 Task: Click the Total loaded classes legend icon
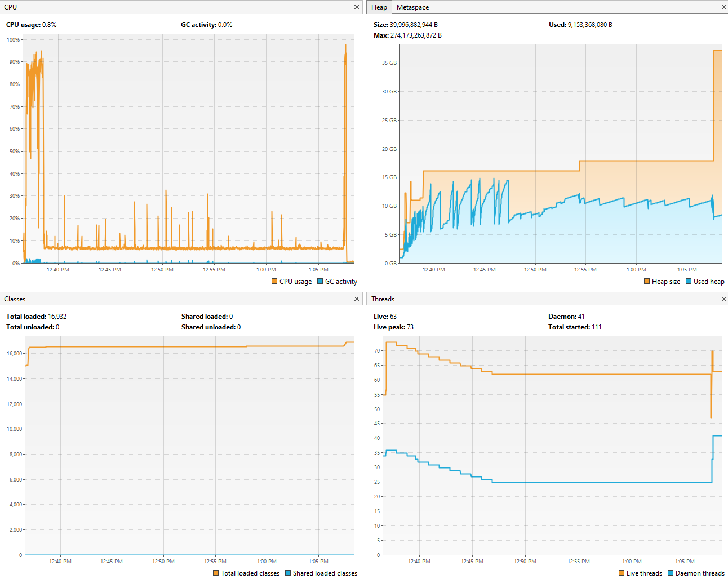215,573
